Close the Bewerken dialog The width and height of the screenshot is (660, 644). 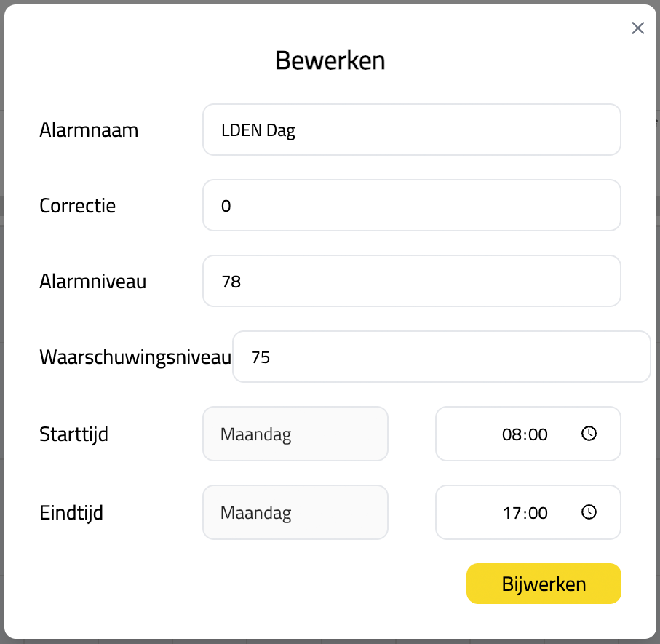click(637, 28)
